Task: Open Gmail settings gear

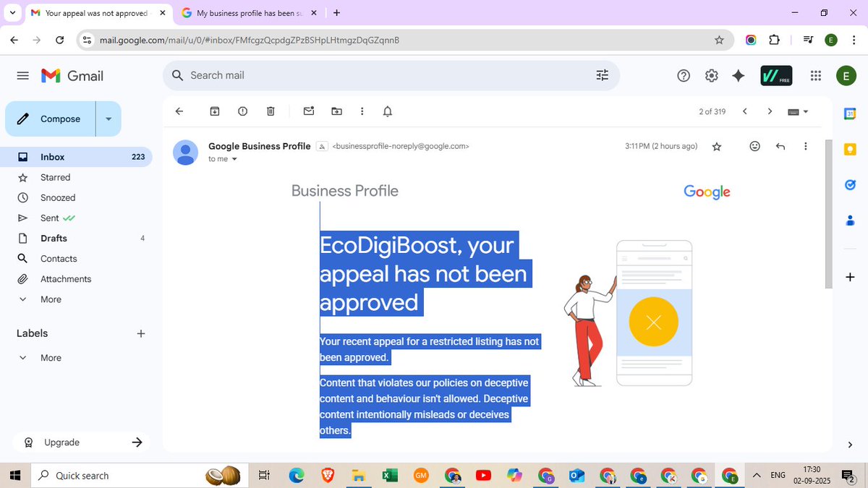Action: coord(711,76)
